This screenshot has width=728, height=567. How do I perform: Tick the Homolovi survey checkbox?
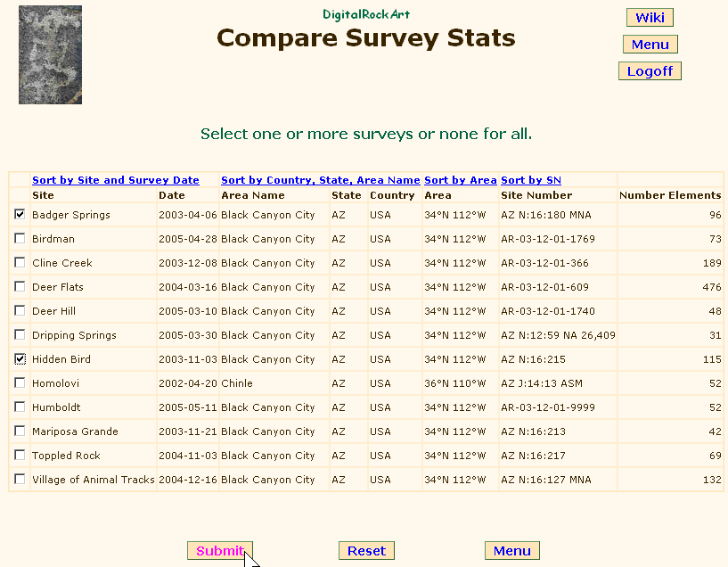(20, 383)
